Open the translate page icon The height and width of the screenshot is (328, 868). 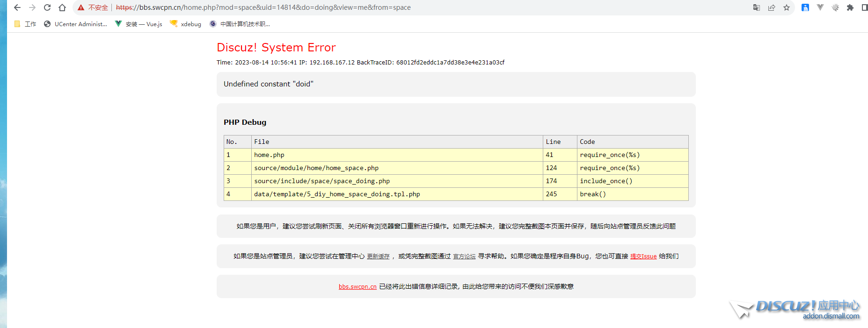click(757, 7)
